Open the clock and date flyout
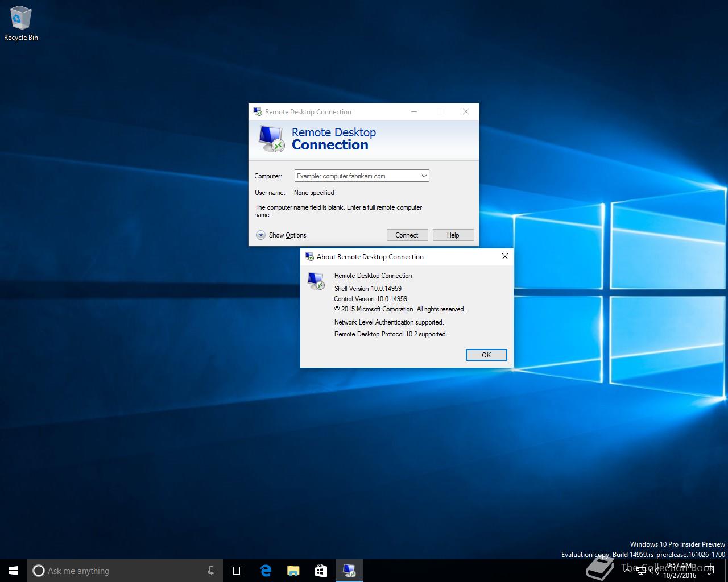The height and width of the screenshot is (582, 728). click(680, 571)
